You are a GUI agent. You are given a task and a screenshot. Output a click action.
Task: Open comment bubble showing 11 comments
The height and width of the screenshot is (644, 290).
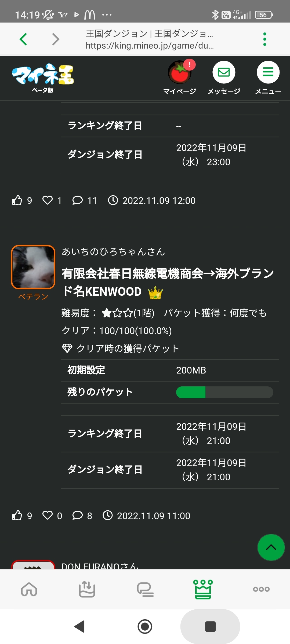(78, 200)
